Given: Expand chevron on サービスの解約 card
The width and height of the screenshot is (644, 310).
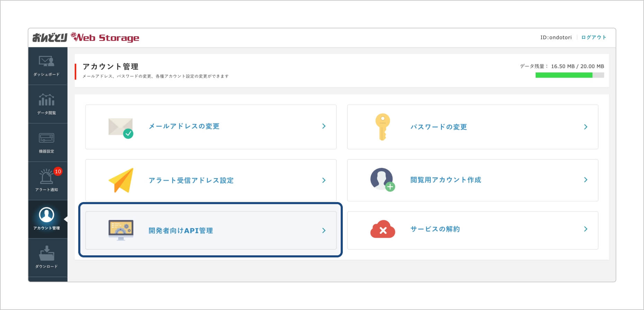Looking at the screenshot, I should (x=585, y=229).
